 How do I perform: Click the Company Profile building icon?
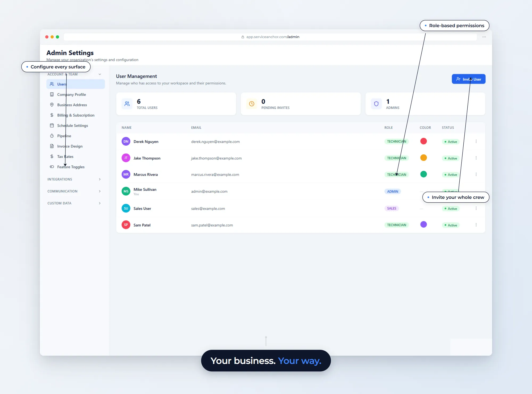pos(52,95)
